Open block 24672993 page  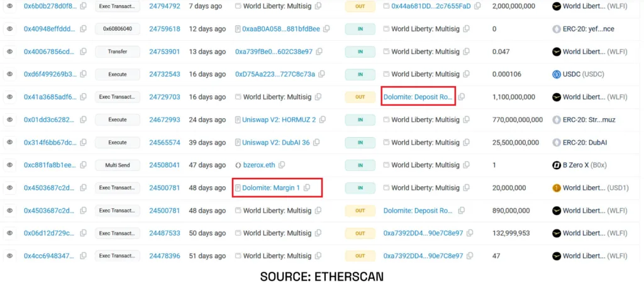pyautogui.click(x=165, y=120)
